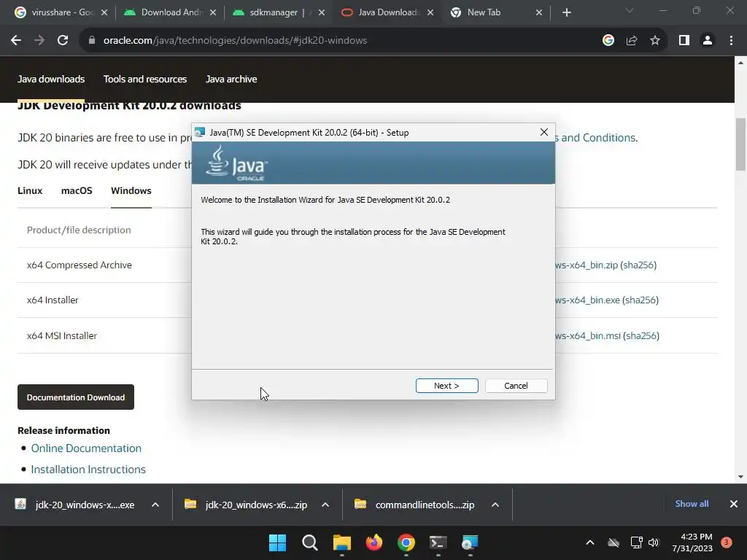This screenshot has width=747, height=560.
Task: Cancel the Java SE Development Kit setup
Action: pos(516,386)
